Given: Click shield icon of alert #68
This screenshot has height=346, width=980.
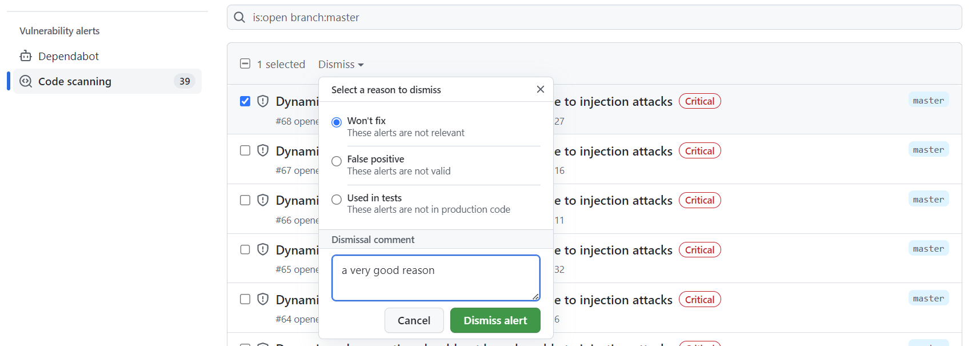Looking at the screenshot, I should (x=263, y=101).
